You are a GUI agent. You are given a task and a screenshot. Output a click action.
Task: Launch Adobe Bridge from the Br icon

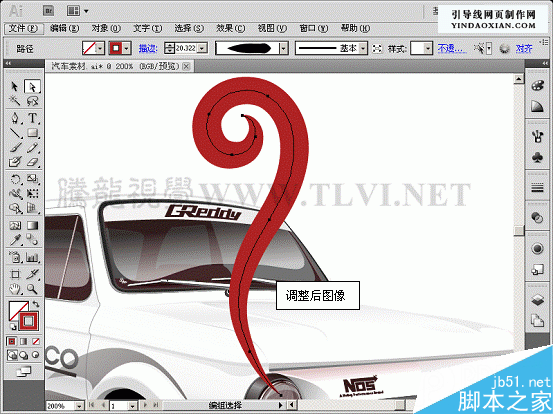pos(48,11)
